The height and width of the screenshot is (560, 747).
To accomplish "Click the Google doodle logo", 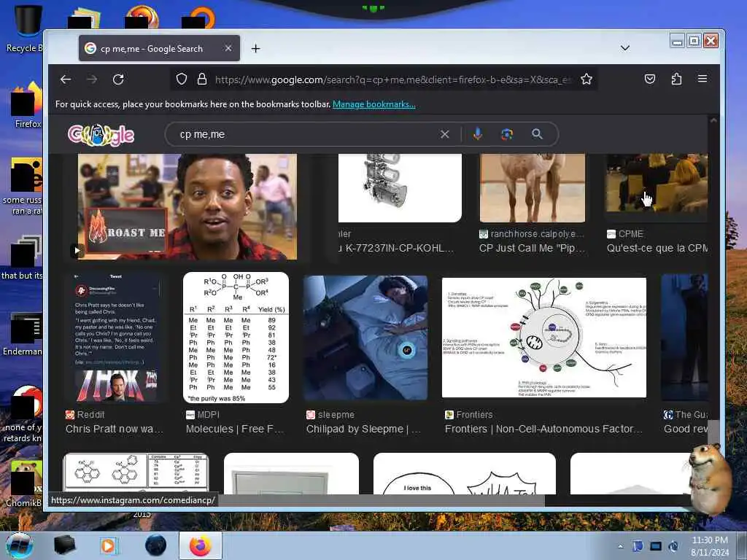I will click(101, 135).
